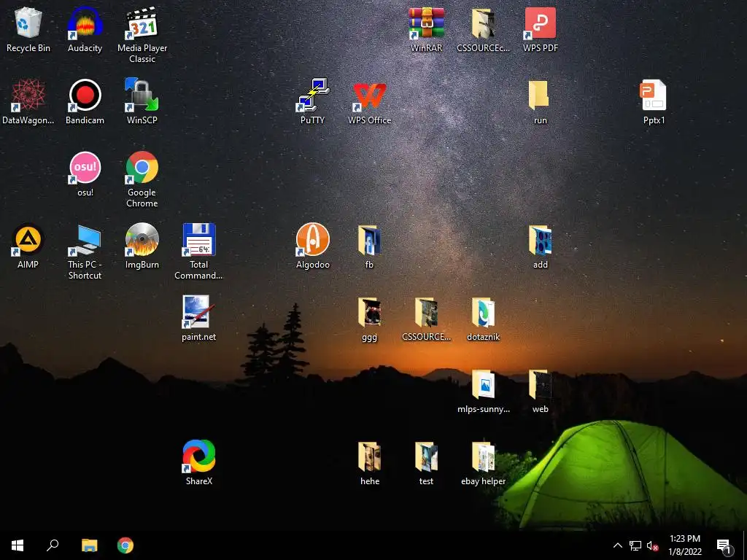Select the Total Commander shortcut
The width and height of the screenshot is (747, 560).
pos(198,252)
